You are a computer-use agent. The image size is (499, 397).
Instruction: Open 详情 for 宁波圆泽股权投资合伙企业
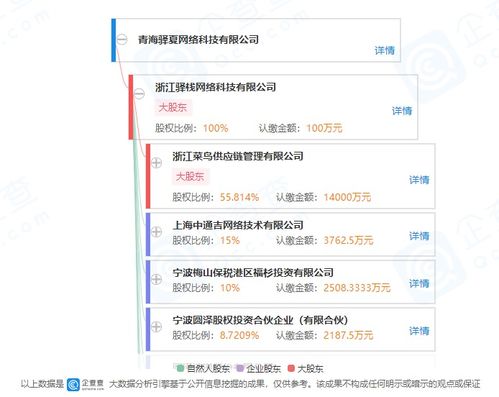[419, 331]
